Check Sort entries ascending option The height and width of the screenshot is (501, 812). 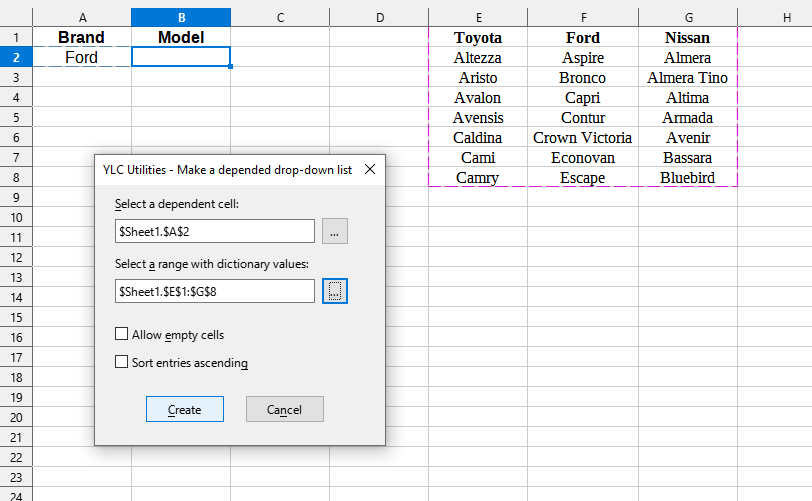[121, 362]
